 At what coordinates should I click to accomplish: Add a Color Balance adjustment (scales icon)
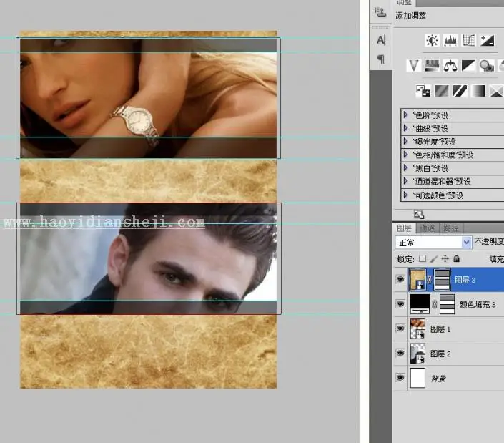tap(450, 66)
